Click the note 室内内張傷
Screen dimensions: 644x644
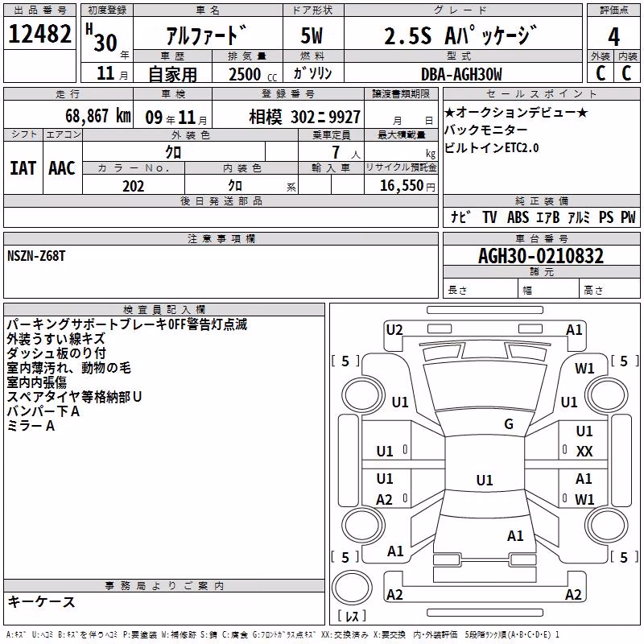pos(36,382)
